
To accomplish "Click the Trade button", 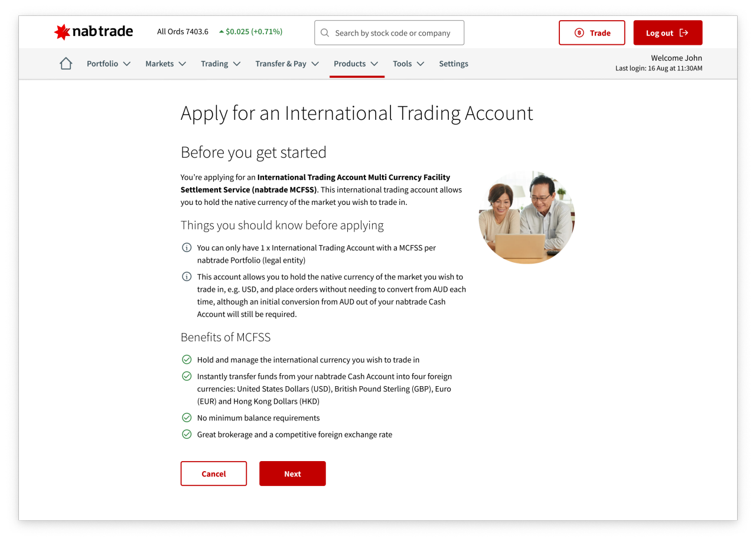I will tap(592, 33).
